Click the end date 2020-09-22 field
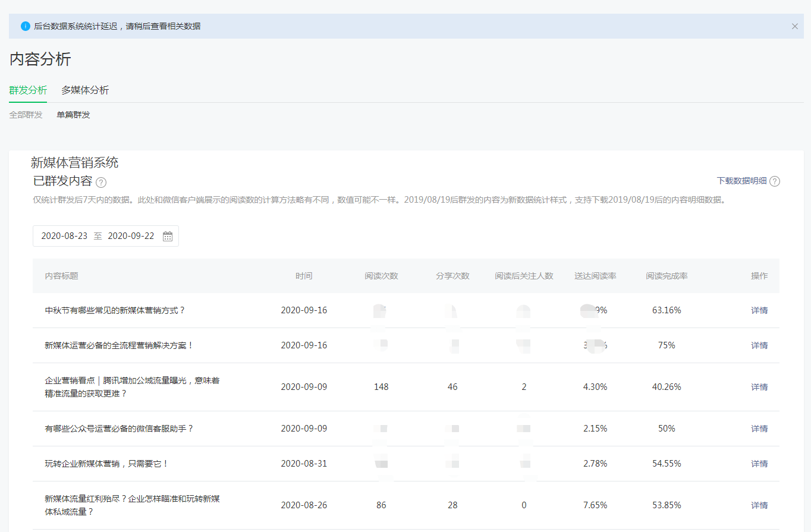This screenshot has height=532, width=811. coord(131,236)
